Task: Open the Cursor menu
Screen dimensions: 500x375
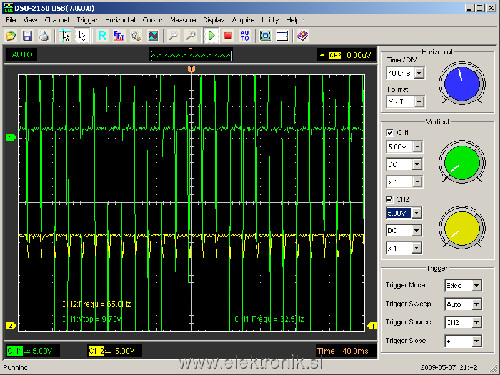Action: (x=152, y=20)
